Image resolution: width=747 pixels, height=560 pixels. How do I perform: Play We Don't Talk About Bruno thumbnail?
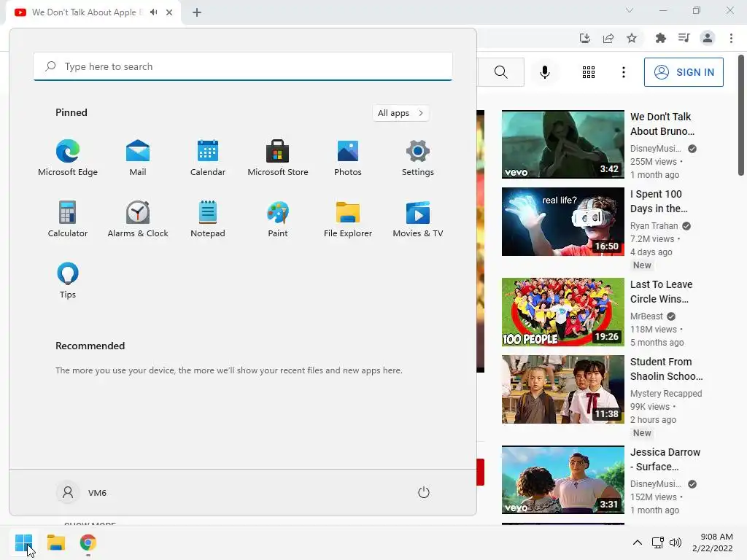coord(562,144)
